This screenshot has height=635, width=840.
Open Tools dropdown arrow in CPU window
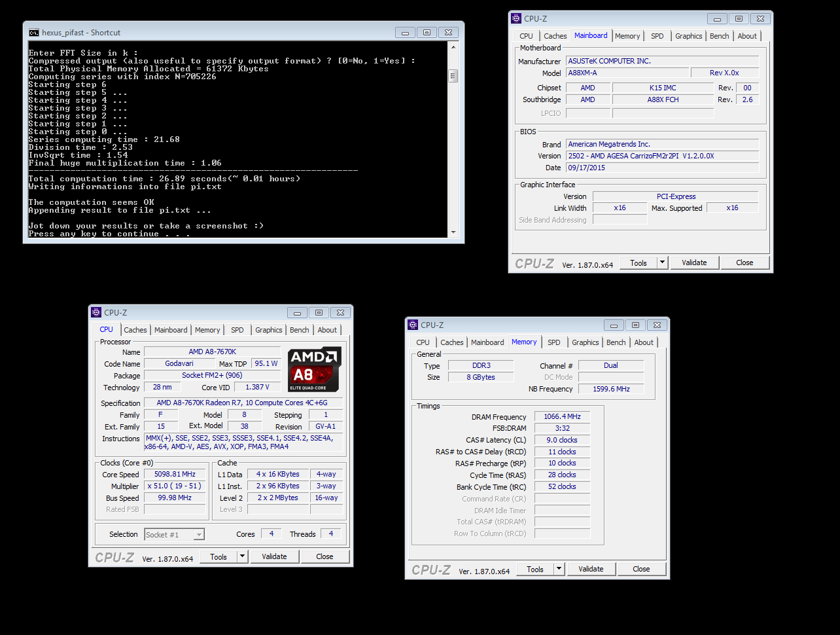[242, 556]
